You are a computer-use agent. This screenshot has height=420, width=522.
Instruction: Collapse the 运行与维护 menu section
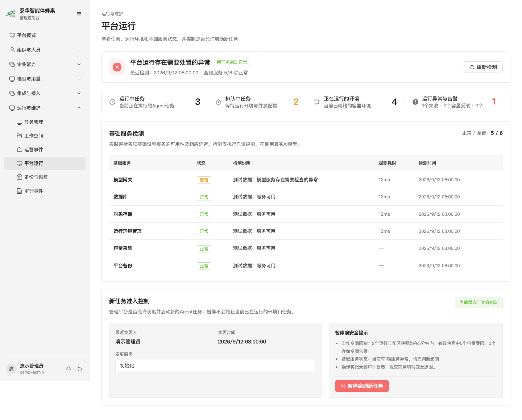(x=79, y=108)
